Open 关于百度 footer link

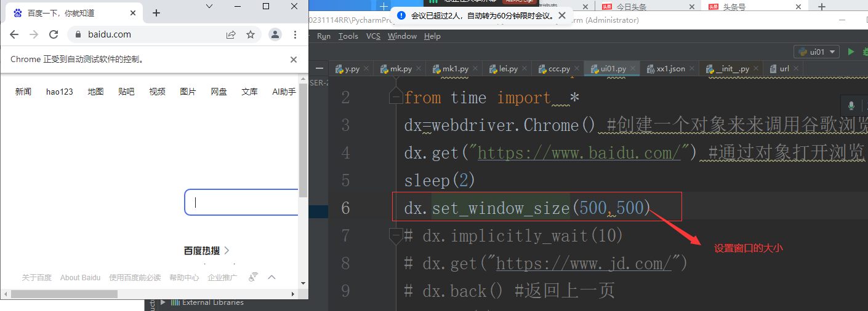tap(37, 278)
